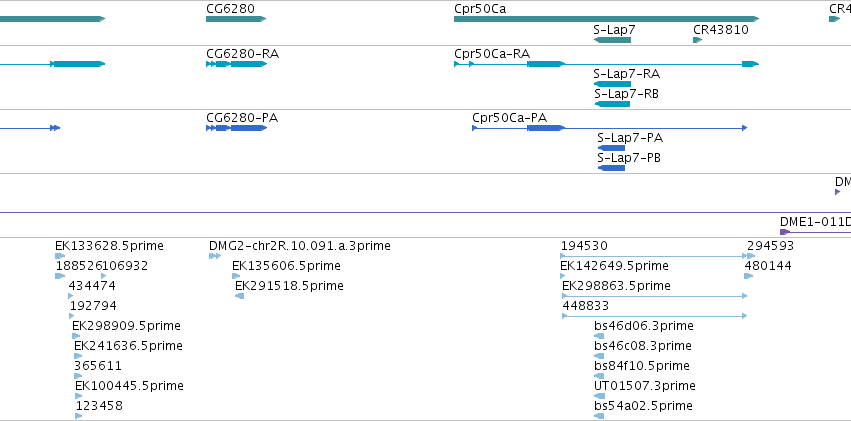Select the 448833 spliced EST
851x421 pixels.
coord(655,316)
